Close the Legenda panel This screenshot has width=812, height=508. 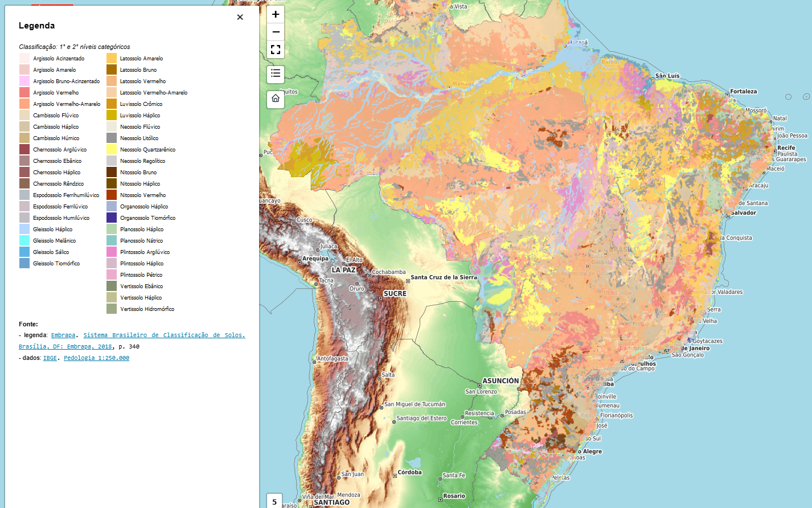[240, 17]
